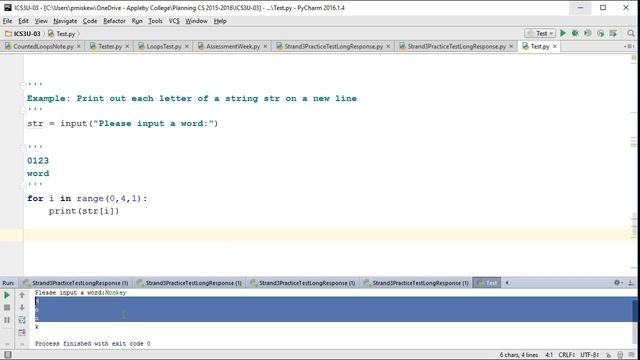The height and width of the screenshot is (360, 640).
Task: Close the AssessmentWeek.py tab
Action: coord(265,47)
